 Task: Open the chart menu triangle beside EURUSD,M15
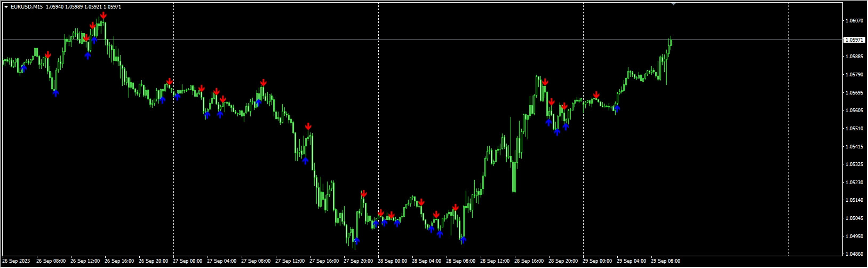[x=6, y=6]
